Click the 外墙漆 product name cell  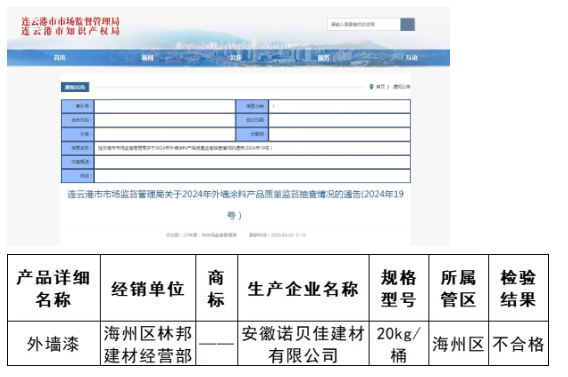(x=53, y=344)
